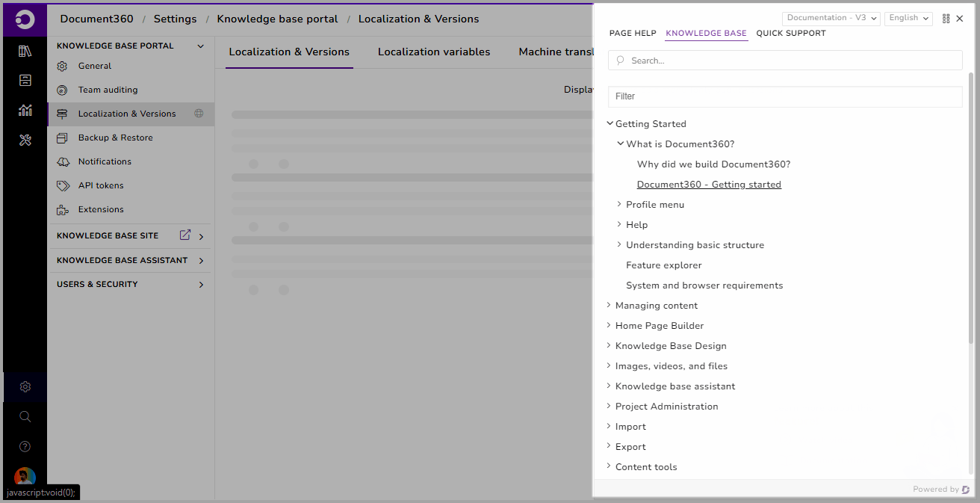The width and height of the screenshot is (980, 503).
Task: Click the API tokens tag icon
Action: 63,185
